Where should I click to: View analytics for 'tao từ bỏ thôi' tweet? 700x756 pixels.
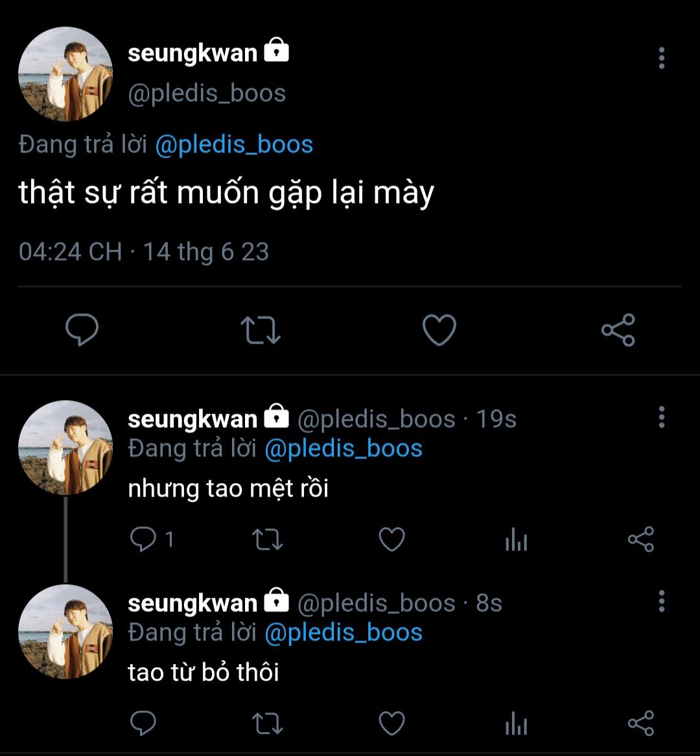(516, 724)
